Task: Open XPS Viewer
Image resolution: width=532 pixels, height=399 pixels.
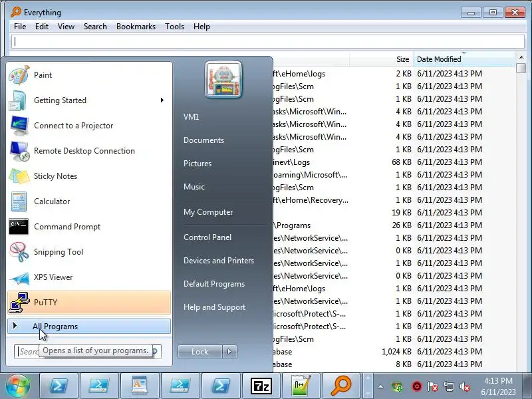Action: [89, 277]
